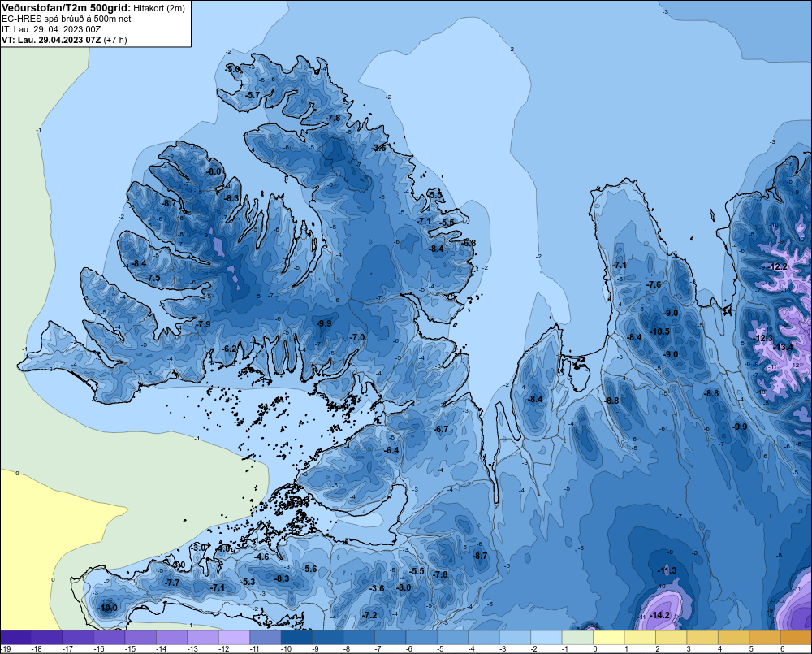Click 'EC-HRES spá brúuð á 500m net' line
The height and width of the screenshot is (654, 812).
pyautogui.click(x=67, y=19)
